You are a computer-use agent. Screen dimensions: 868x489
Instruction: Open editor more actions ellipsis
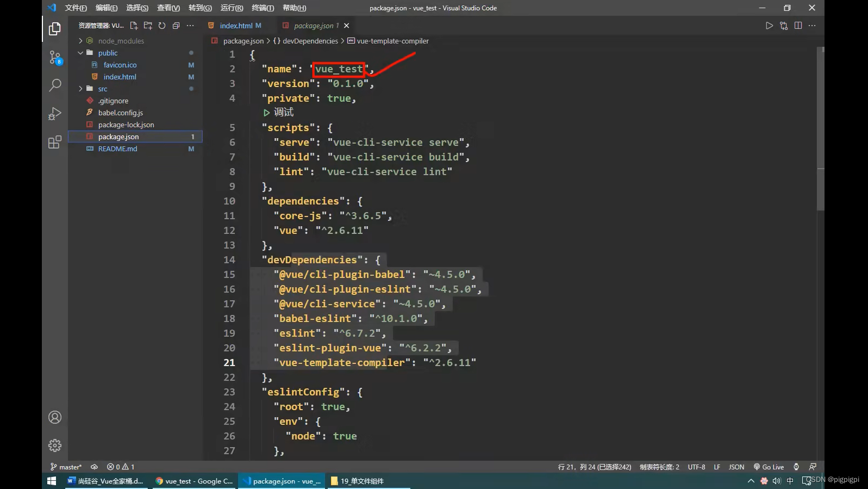click(812, 26)
